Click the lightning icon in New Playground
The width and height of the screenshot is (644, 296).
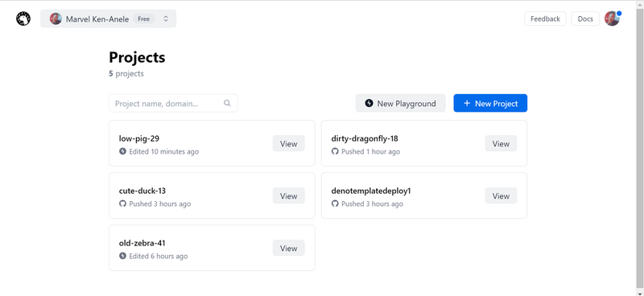[369, 103]
